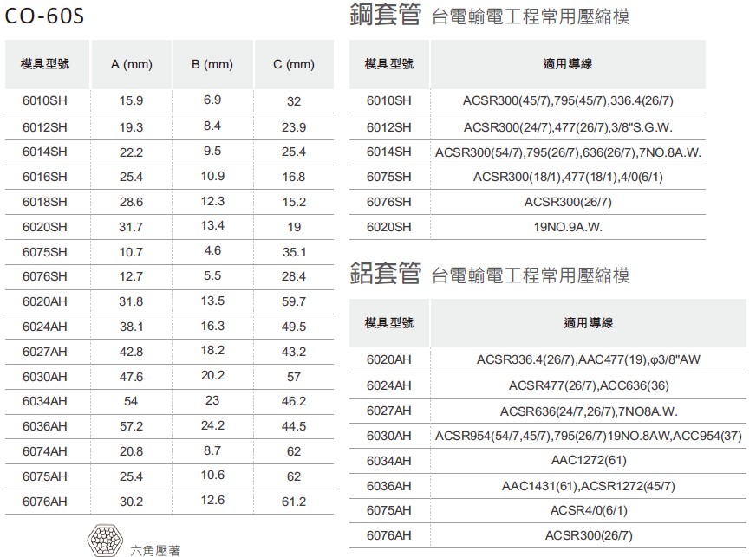Click 6076AH in the aluminum sleeve table

(389, 535)
